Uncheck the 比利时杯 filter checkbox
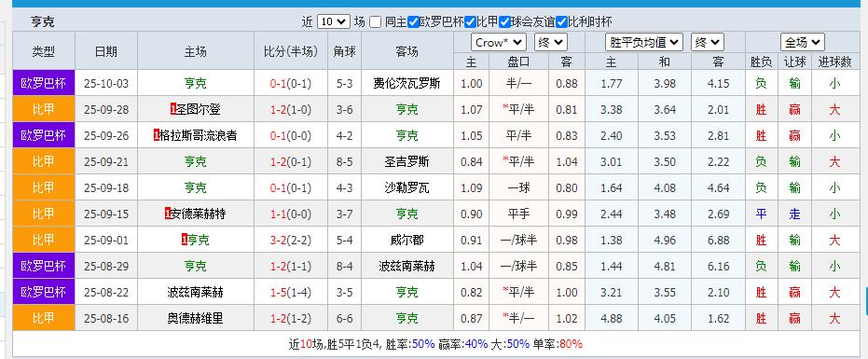This screenshot has width=868, height=359. (x=561, y=22)
